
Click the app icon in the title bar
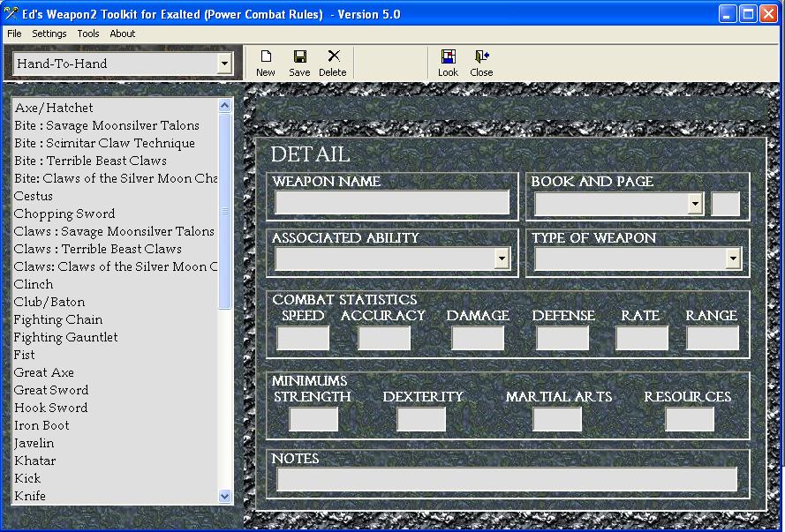(x=11, y=13)
